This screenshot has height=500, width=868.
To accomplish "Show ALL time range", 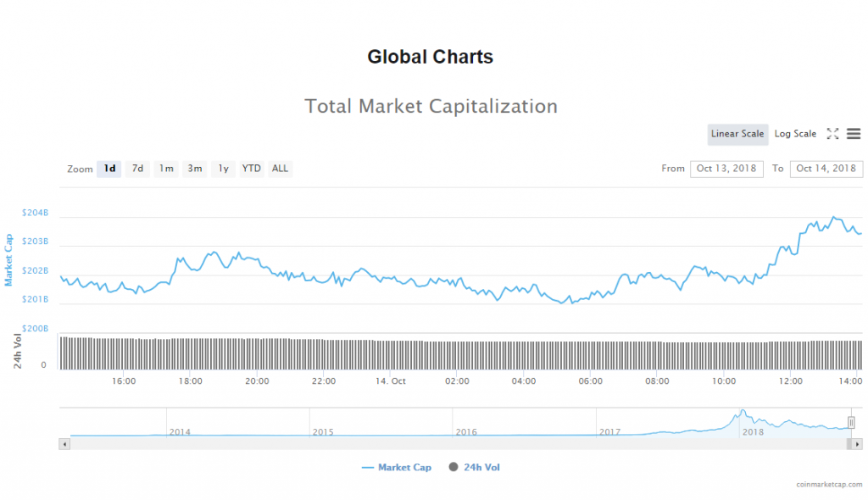I will [280, 169].
